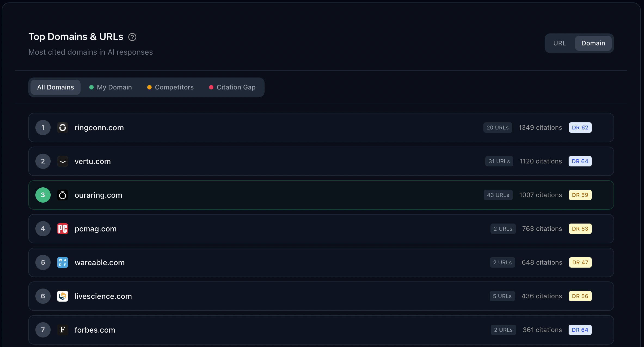Select the vertu.com site icon
Screen dimensions: 644x347
pyautogui.click(x=63, y=161)
